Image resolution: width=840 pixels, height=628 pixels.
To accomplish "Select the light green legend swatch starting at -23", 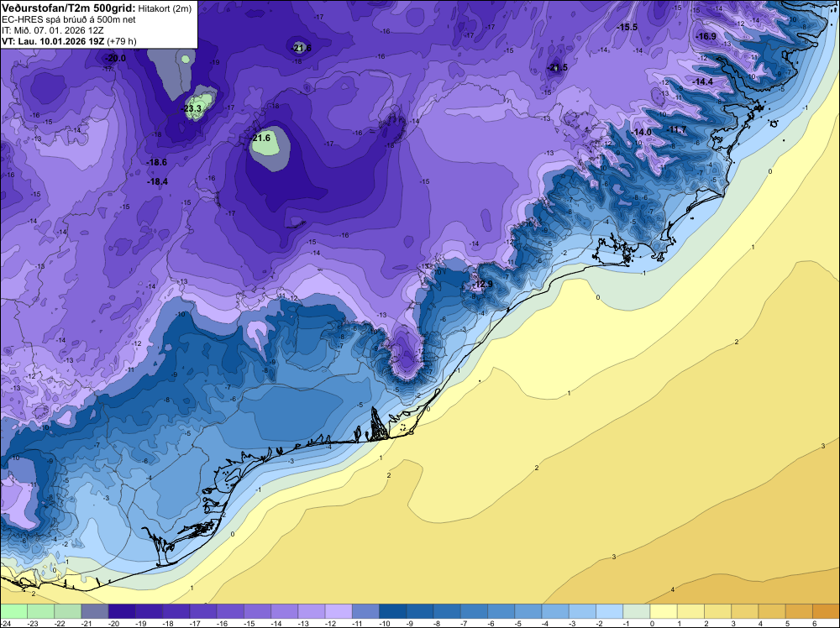I will pyautogui.click(x=40, y=611).
